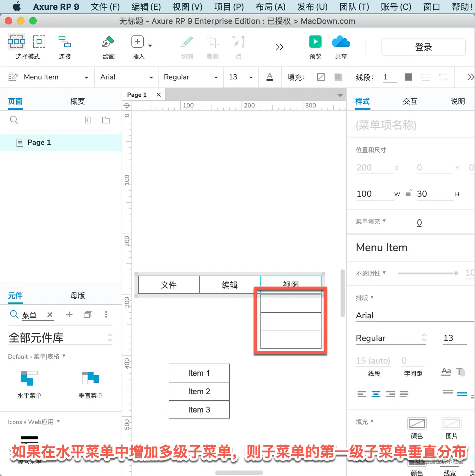Select the intersected selection mode icon
This screenshot has width=475, height=476.
pos(16,41)
